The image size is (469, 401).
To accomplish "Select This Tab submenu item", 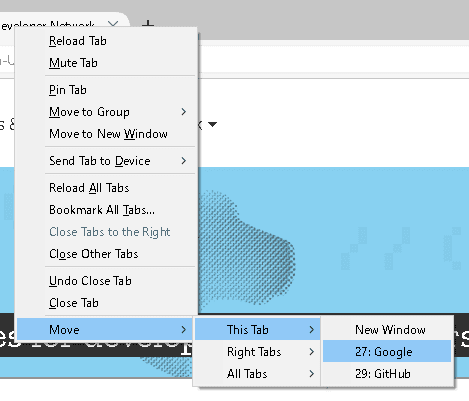I will (x=258, y=330).
